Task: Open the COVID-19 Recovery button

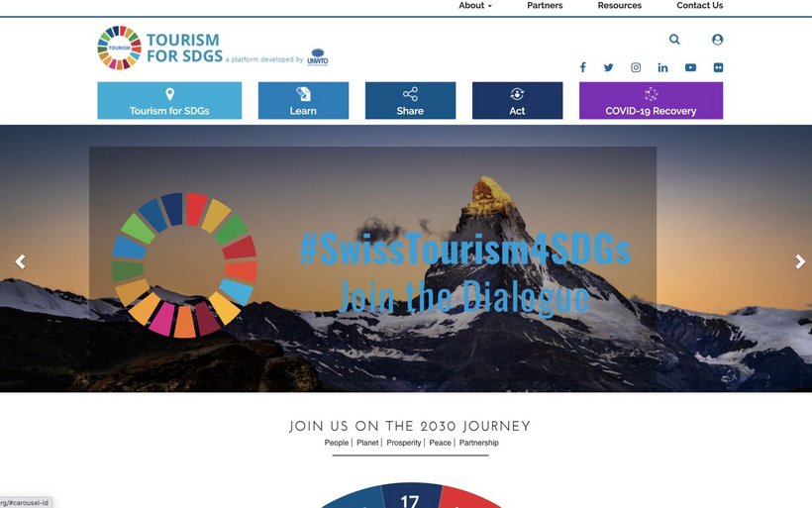Action: (x=651, y=100)
